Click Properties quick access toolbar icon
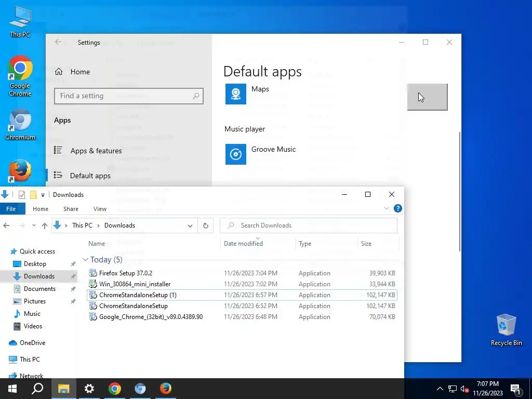The image size is (532, 399). [22, 195]
